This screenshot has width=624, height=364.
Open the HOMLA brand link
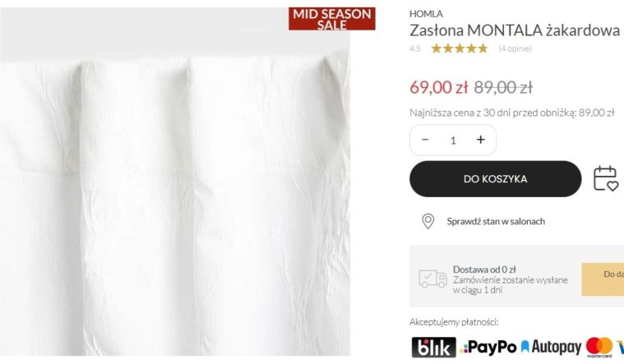[426, 14]
